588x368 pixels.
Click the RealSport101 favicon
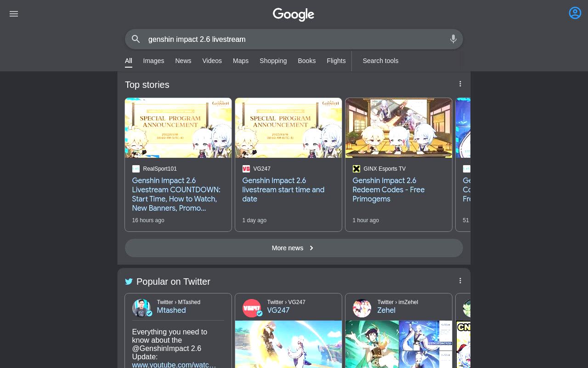click(136, 169)
